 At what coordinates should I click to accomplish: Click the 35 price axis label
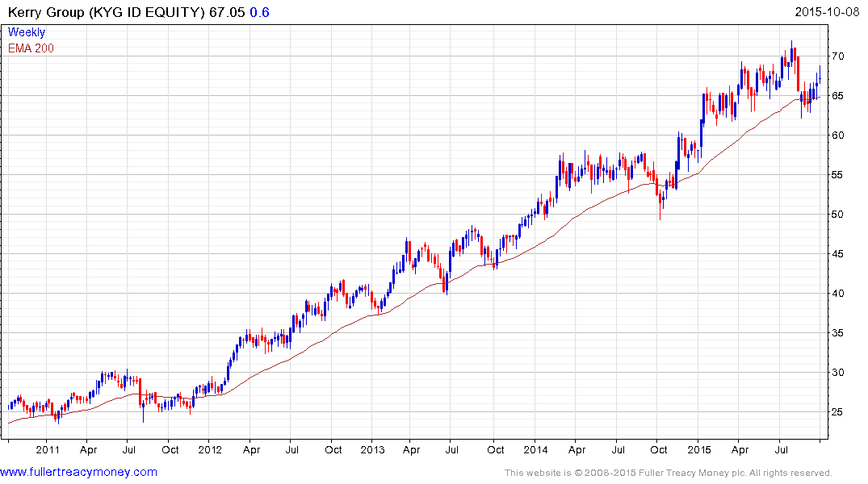837,333
